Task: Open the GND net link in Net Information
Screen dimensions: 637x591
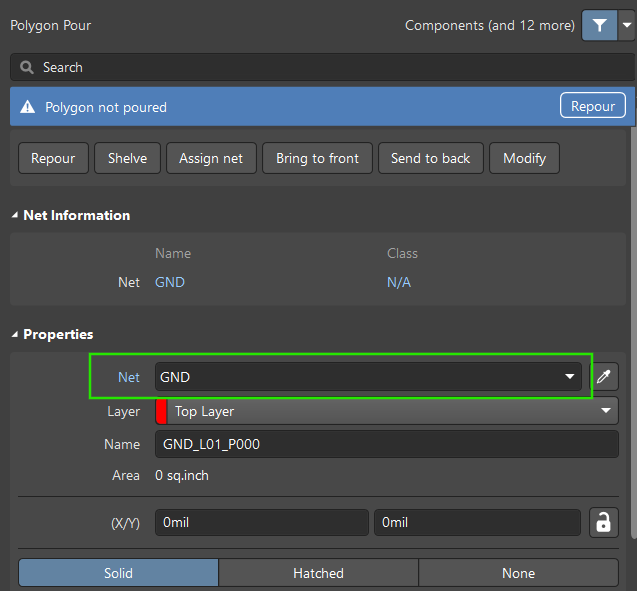Action: tap(170, 282)
